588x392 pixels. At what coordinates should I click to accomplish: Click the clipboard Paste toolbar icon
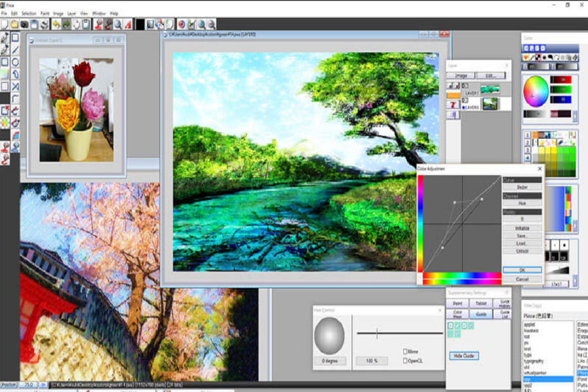point(86,24)
